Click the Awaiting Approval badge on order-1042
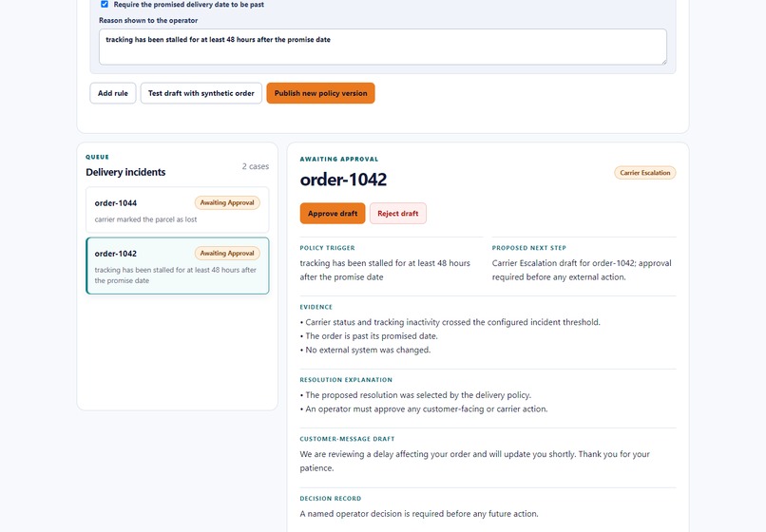The height and width of the screenshot is (532, 766). [227, 254]
